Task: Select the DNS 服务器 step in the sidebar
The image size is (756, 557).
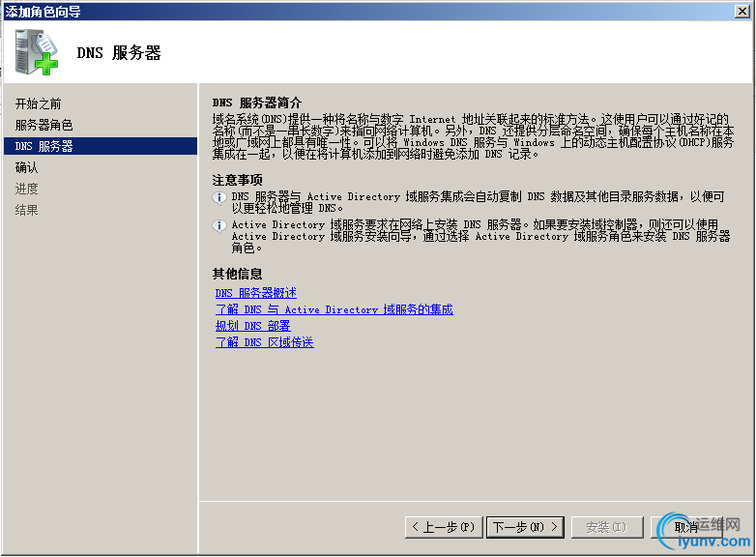Action: (x=101, y=146)
